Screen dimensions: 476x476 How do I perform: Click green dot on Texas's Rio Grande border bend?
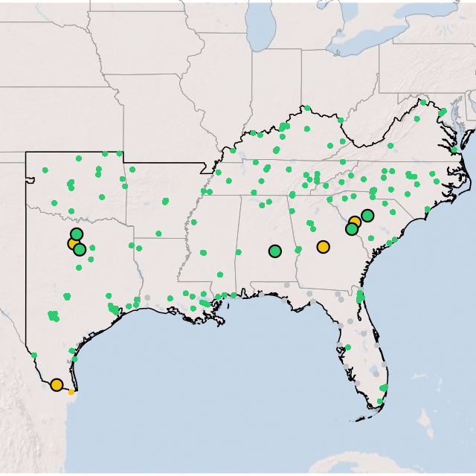(34, 356)
